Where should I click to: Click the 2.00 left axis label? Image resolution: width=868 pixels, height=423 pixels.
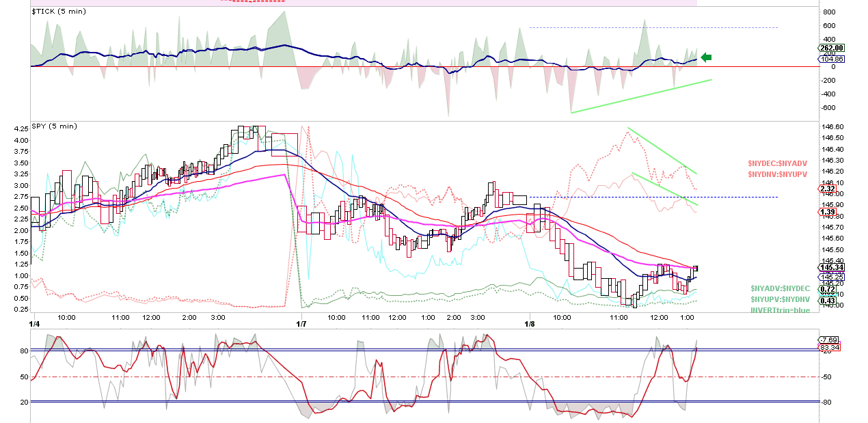tap(21, 231)
